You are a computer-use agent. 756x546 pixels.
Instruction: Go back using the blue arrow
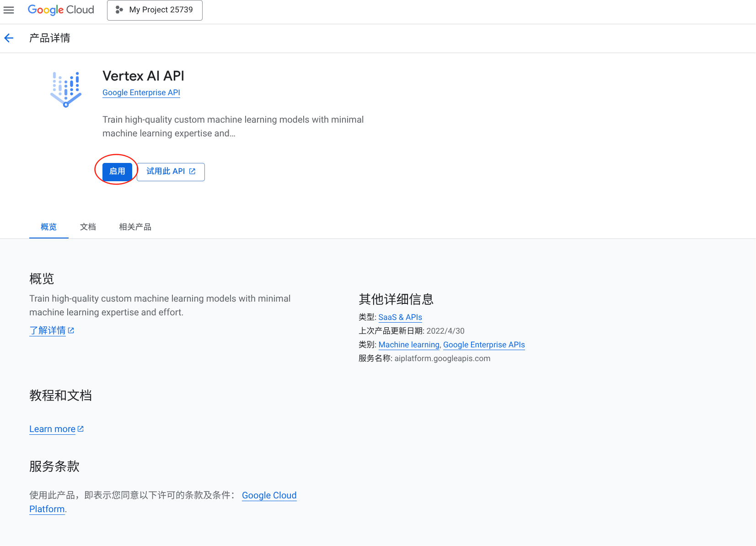tap(9, 38)
